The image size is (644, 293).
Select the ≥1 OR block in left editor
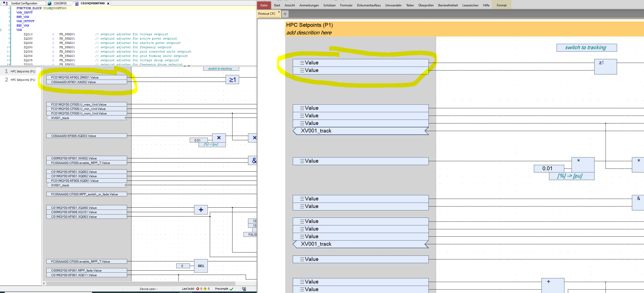click(x=232, y=80)
